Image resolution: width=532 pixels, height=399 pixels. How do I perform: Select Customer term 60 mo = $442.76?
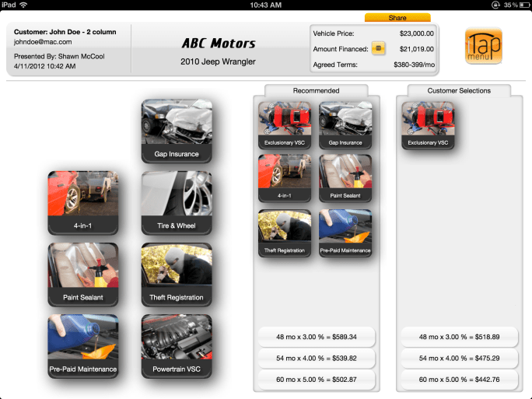(x=459, y=380)
